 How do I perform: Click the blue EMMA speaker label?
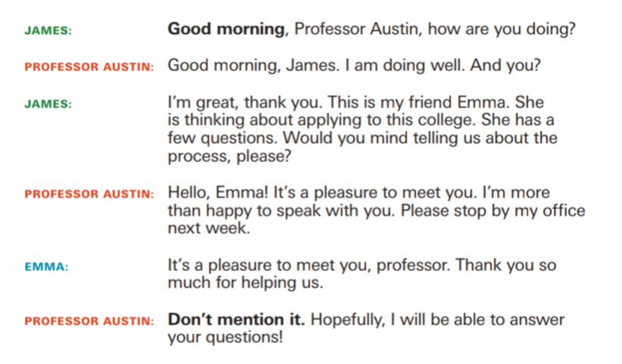(46, 267)
